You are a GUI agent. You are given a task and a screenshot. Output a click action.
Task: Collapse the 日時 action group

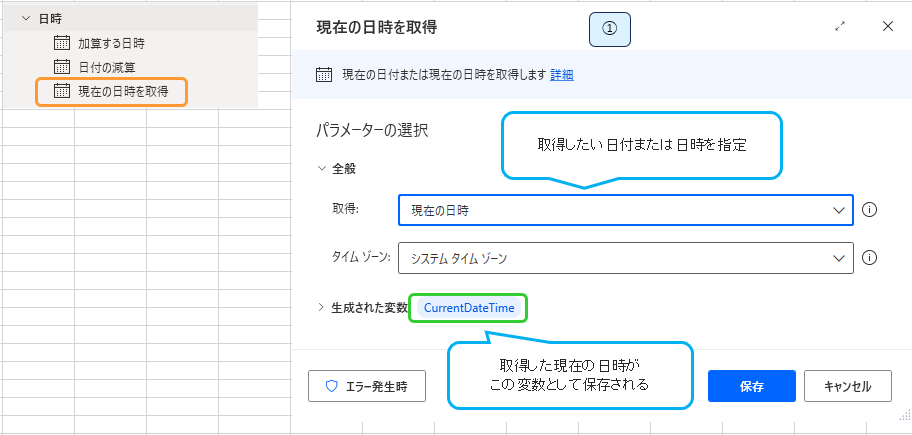click(25, 18)
